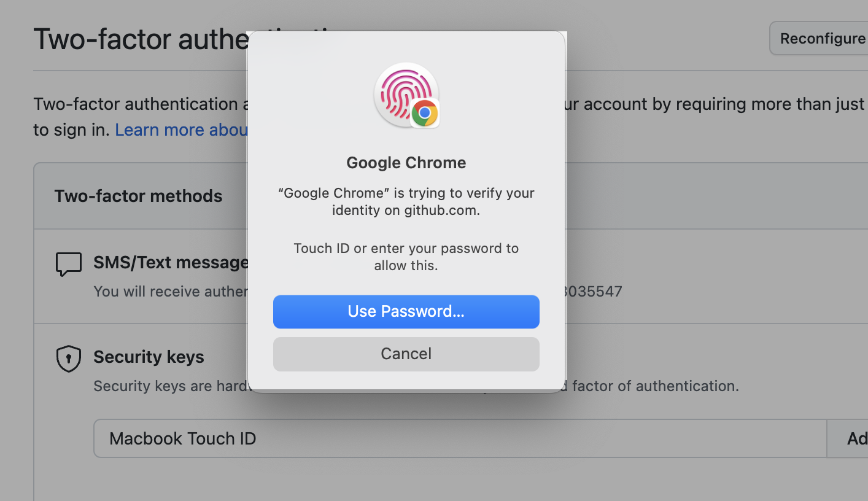Open the Learn more link
The width and height of the screenshot is (868, 501).
click(182, 130)
